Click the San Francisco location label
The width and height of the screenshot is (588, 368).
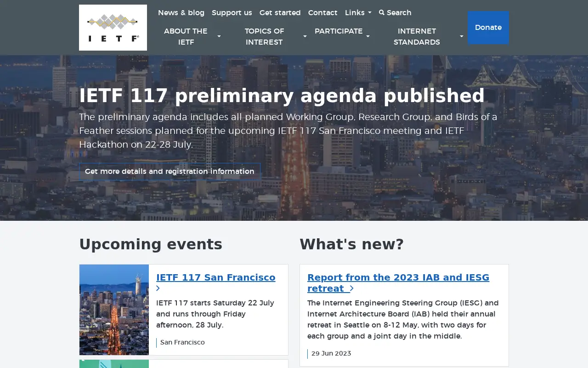click(182, 343)
